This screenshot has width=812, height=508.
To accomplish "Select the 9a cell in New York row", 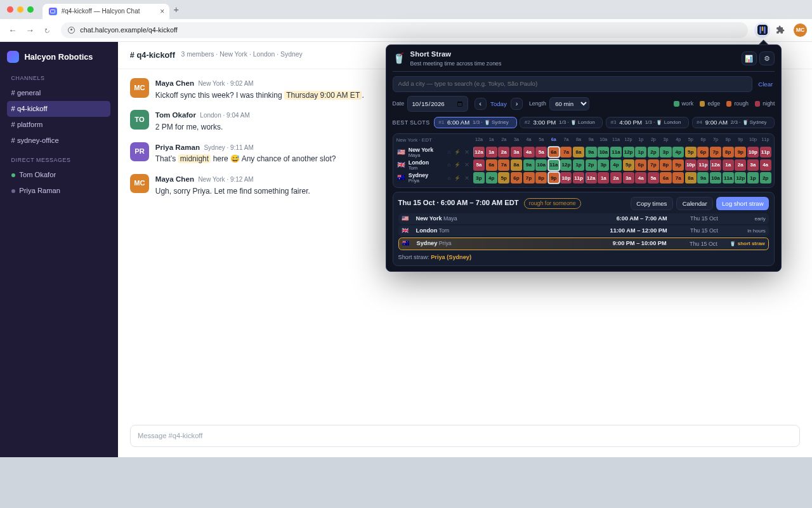I will click(x=591, y=152).
